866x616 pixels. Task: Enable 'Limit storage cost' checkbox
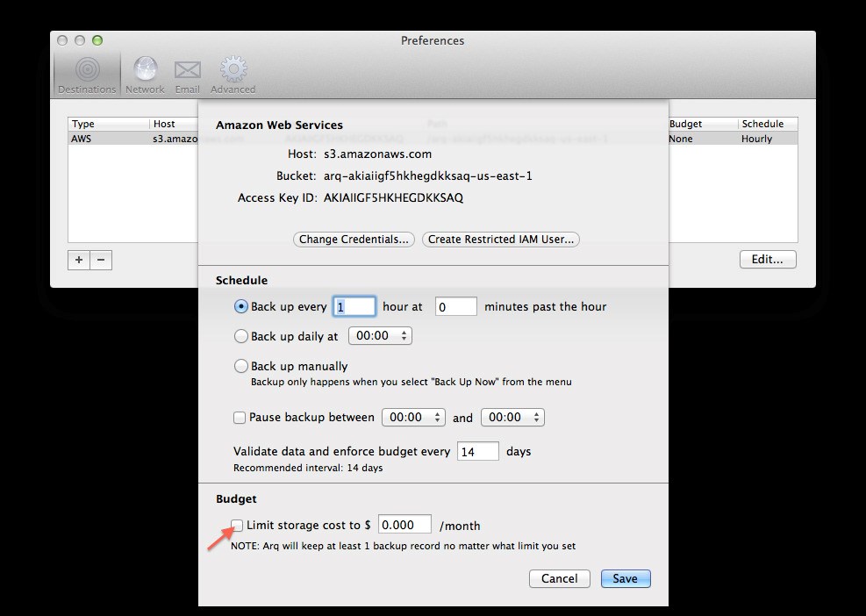click(x=237, y=525)
